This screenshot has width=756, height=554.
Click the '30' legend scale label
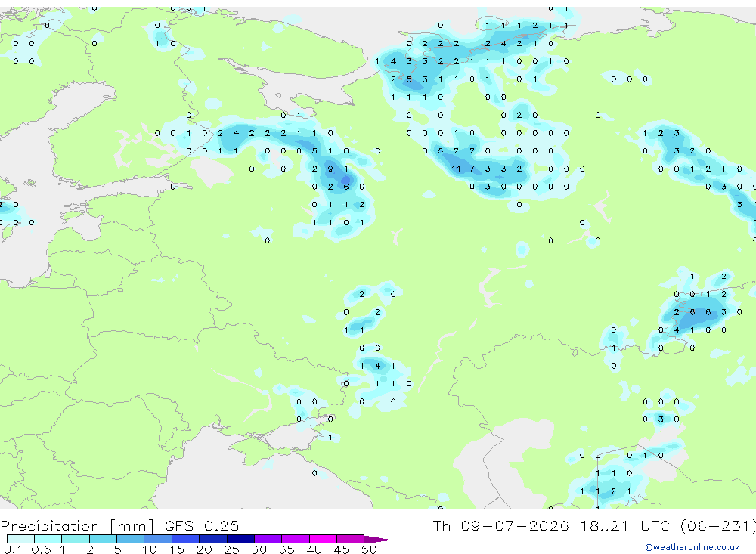[259, 549]
